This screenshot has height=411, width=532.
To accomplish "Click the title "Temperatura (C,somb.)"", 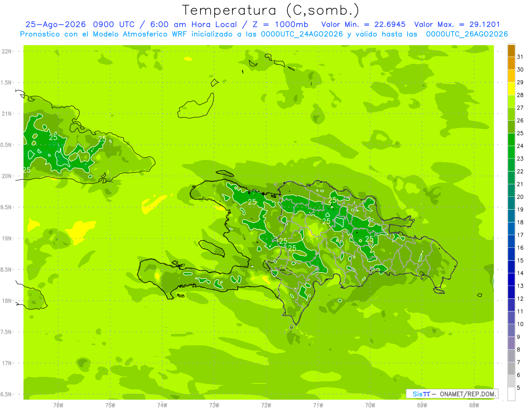I will click(x=270, y=10).
